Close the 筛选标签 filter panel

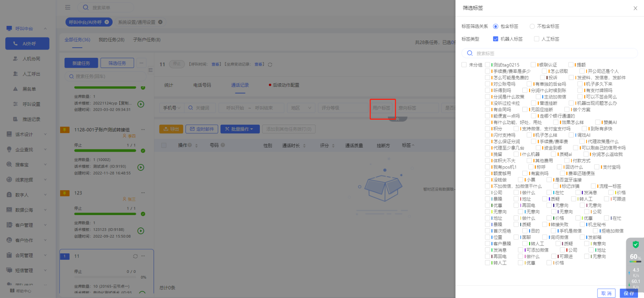coord(635,8)
